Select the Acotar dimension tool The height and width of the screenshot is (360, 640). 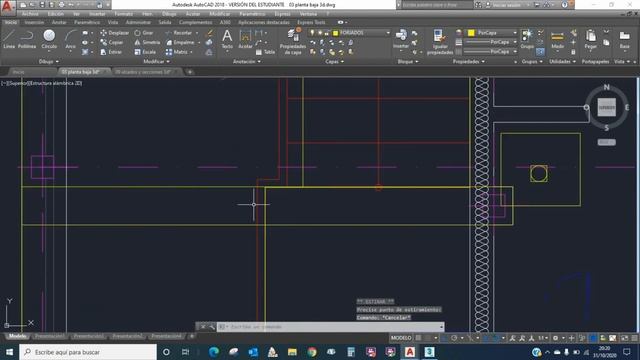(x=245, y=39)
